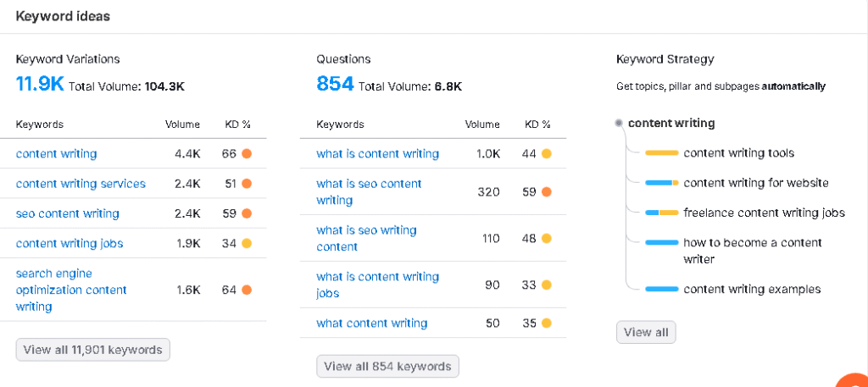The image size is (868, 387).
Task: Click Keyword Variations Keywords column header
Action: coord(39,124)
